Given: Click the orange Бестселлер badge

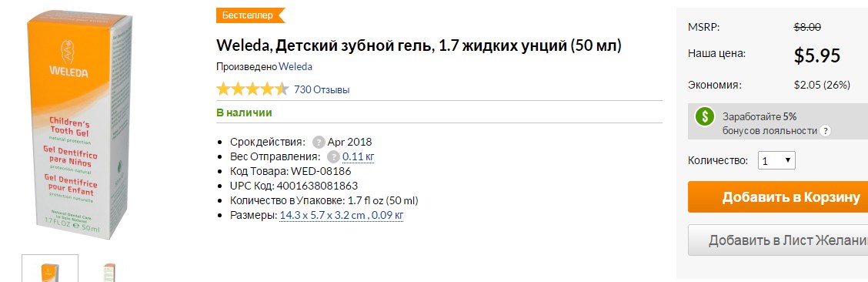Looking at the screenshot, I should coord(250,15).
